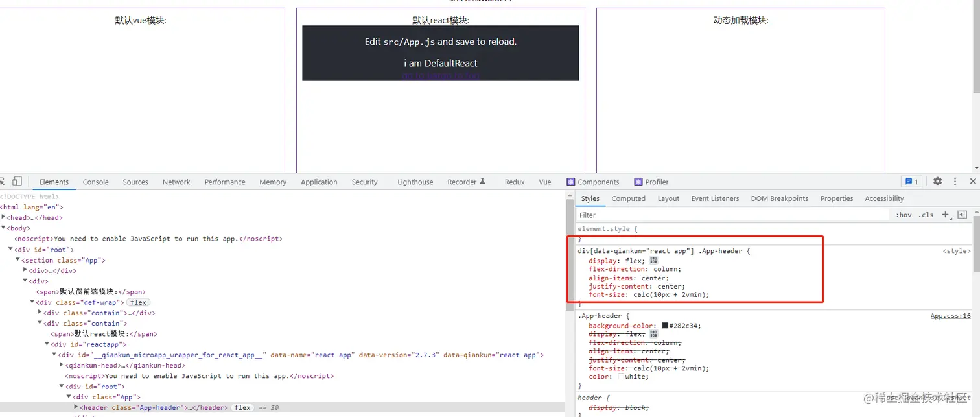Collapse the section class App node

pos(17,260)
